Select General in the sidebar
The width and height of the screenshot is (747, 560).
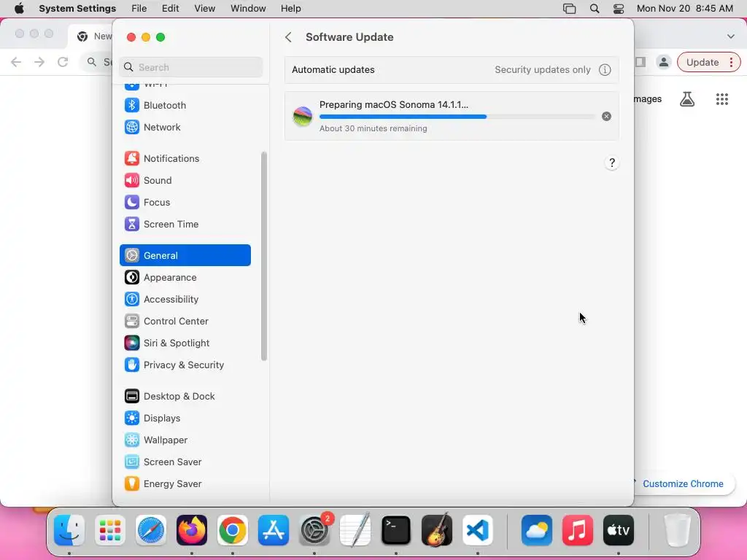pos(185,255)
